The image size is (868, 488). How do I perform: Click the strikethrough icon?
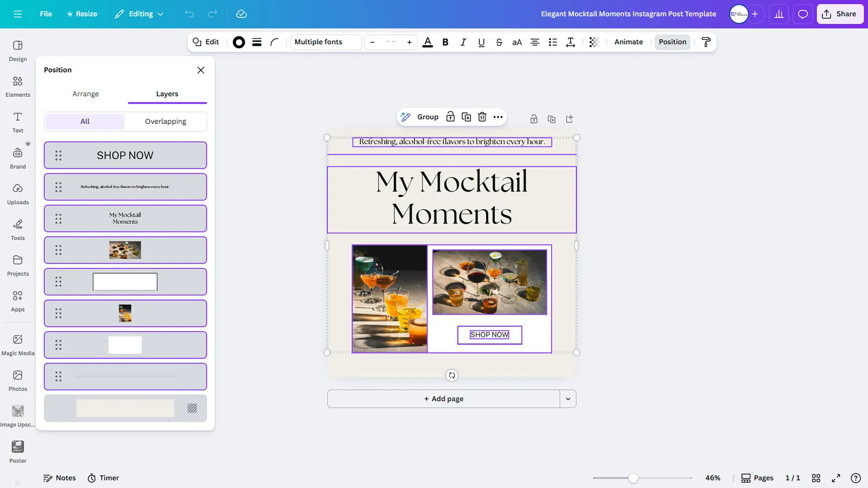(x=499, y=42)
